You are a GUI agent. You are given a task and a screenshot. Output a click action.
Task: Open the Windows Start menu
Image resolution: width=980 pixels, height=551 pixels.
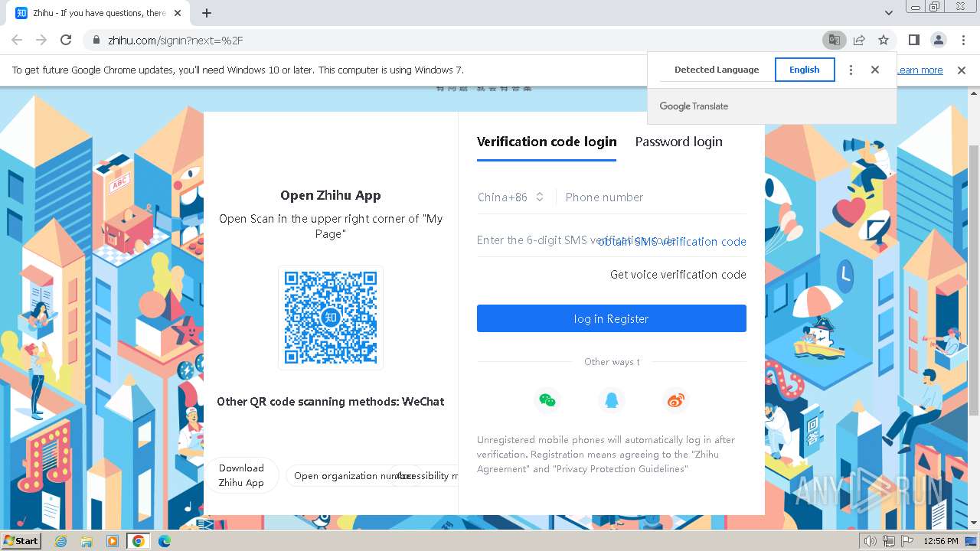click(21, 541)
